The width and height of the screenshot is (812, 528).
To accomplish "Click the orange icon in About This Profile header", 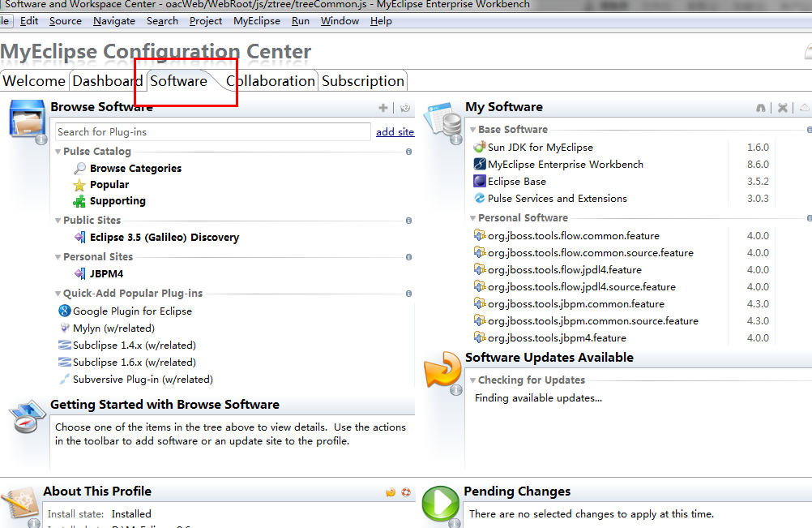I will pyautogui.click(x=391, y=492).
